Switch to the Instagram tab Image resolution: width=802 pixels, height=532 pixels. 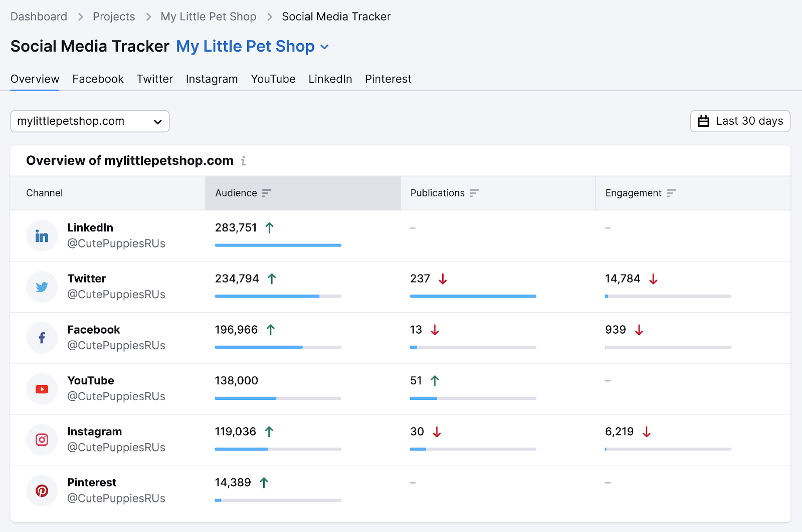(212, 79)
